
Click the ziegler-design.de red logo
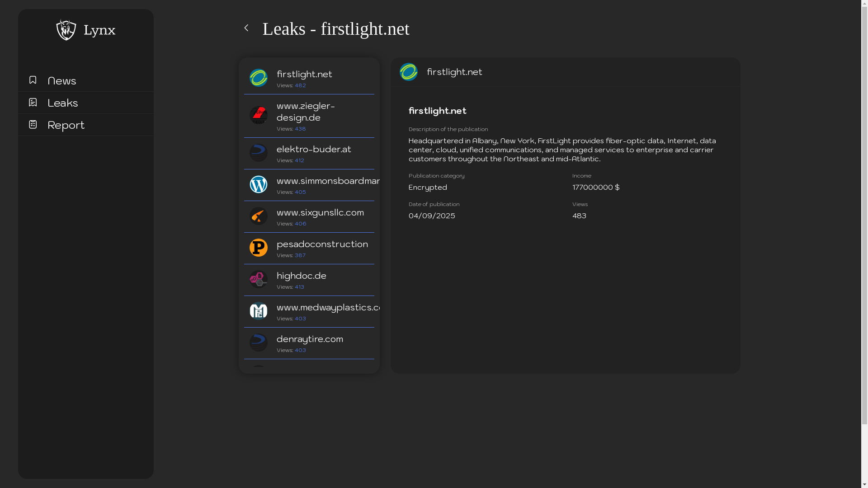point(259,115)
